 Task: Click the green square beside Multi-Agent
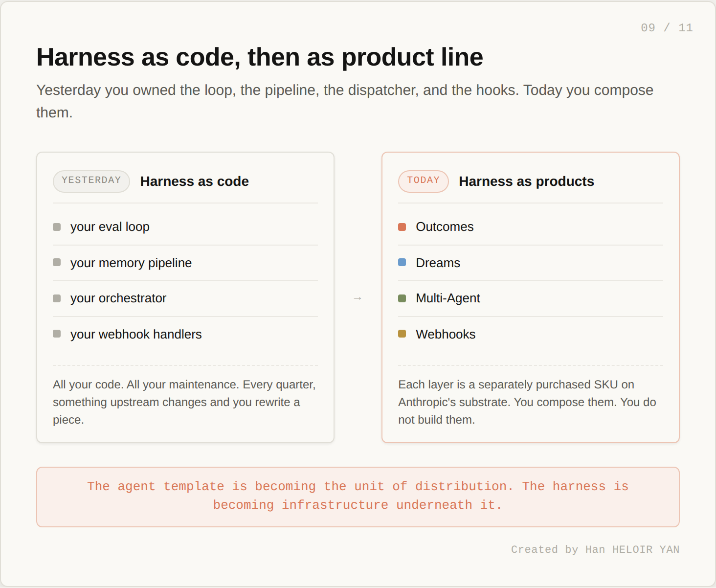[402, 298]
